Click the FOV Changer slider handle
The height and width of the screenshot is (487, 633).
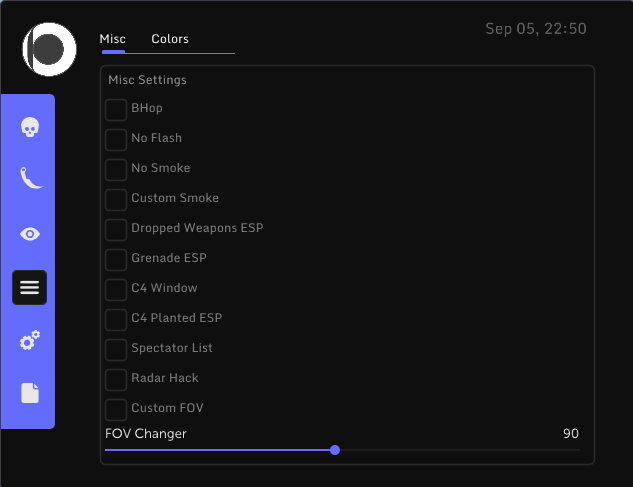[335, 450]
